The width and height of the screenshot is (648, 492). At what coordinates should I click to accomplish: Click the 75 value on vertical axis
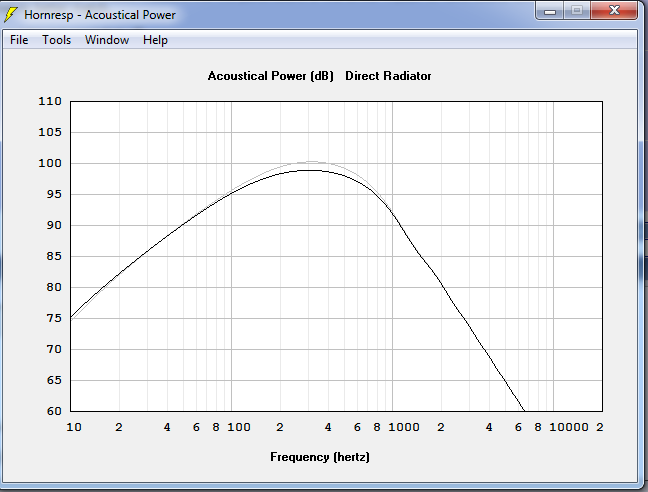tap(54, 318)
